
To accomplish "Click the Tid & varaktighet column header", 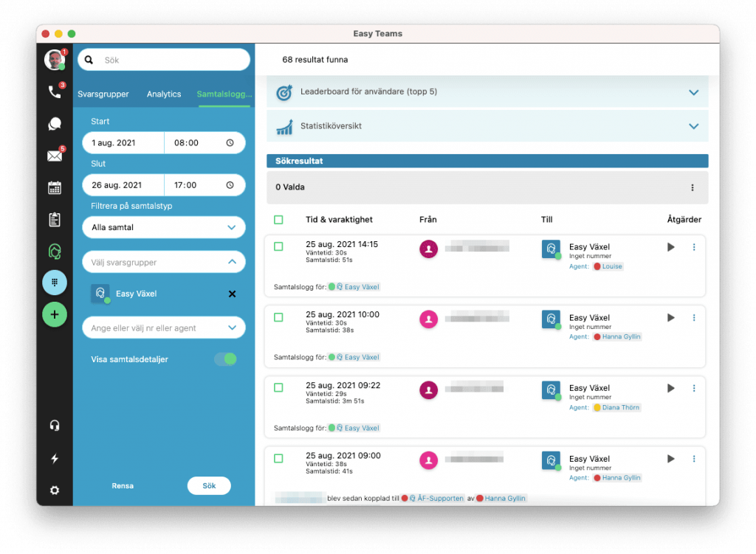I will tap(339, 220).
